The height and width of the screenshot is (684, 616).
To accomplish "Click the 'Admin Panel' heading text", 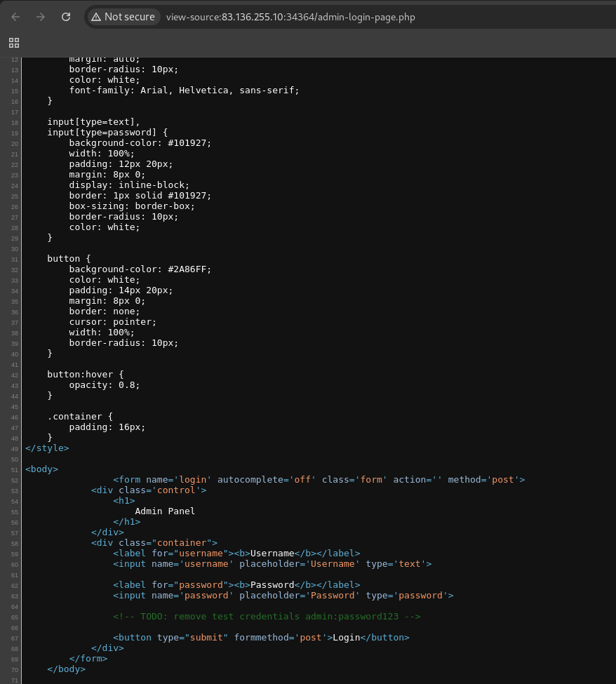I will [165, 511].
